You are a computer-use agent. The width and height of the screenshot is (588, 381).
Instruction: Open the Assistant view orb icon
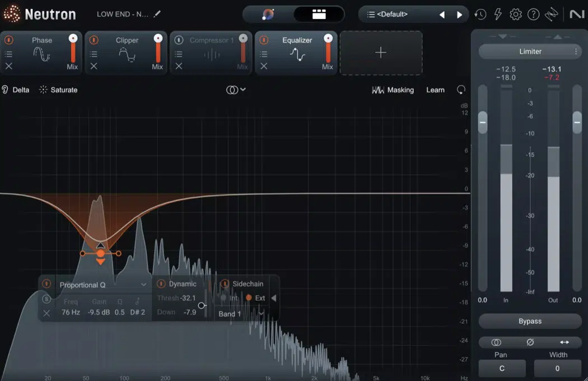(x=268, y=14)
